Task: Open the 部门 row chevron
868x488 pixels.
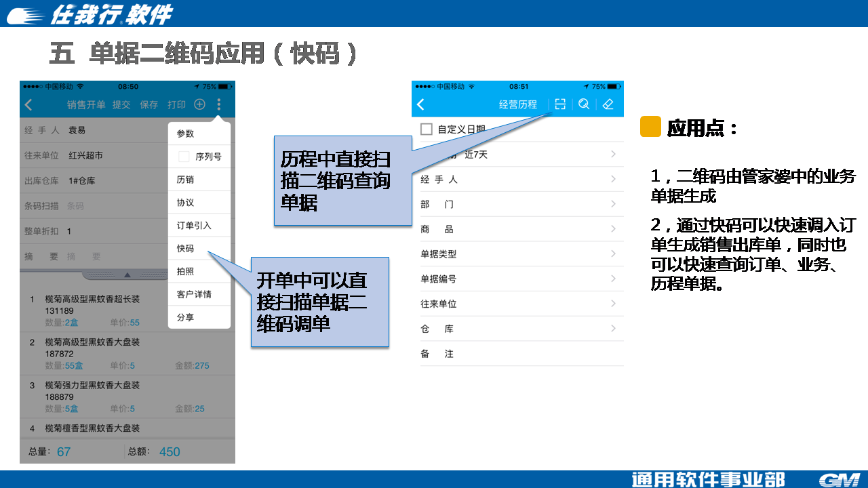Action: [613, 204]
